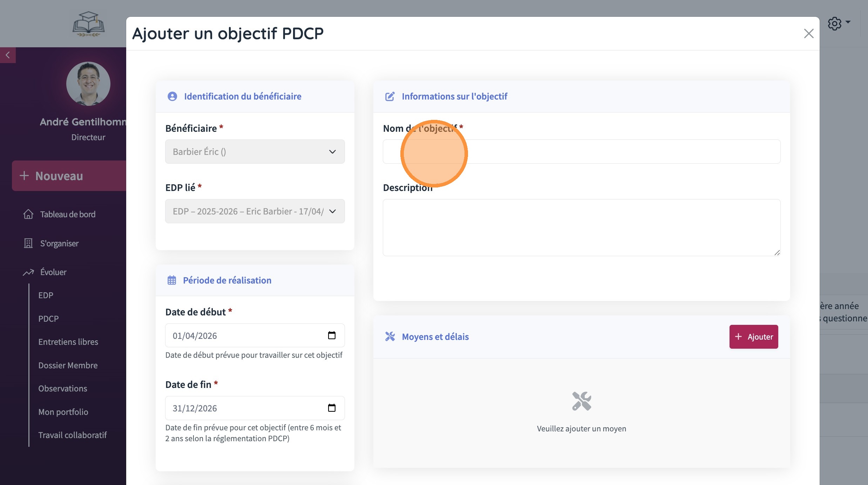This screenshot has height=485, width=868.
Task: Expand the EDP lié dropdown
Action: (255, 211)
